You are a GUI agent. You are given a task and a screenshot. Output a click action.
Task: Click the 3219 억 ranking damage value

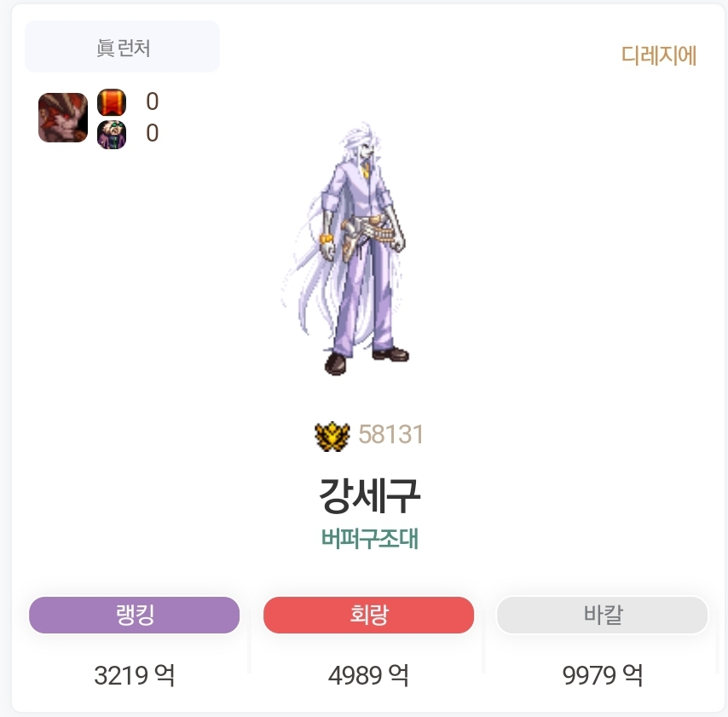[x=134, y=675]
